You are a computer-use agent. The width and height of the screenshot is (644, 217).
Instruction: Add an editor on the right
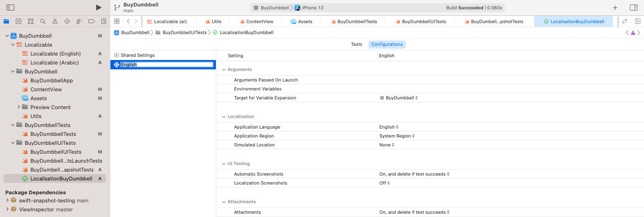[638, 21]
